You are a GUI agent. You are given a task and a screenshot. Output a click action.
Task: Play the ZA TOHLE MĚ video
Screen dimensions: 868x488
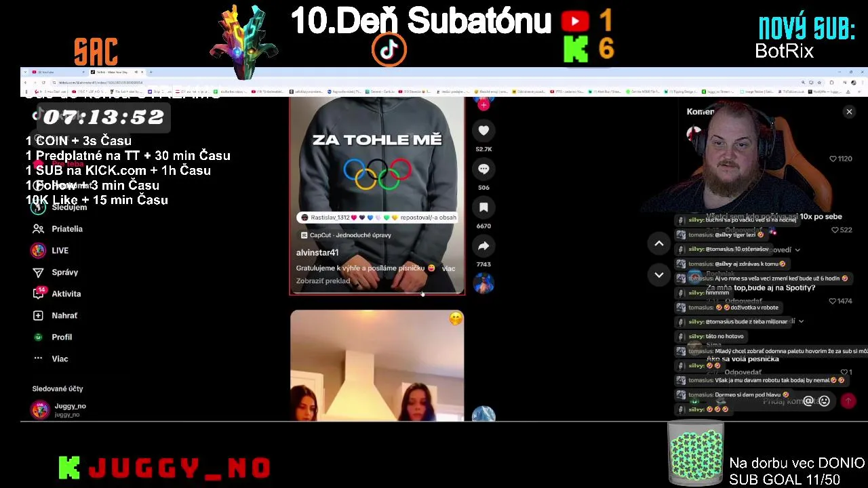pos(377,195)
